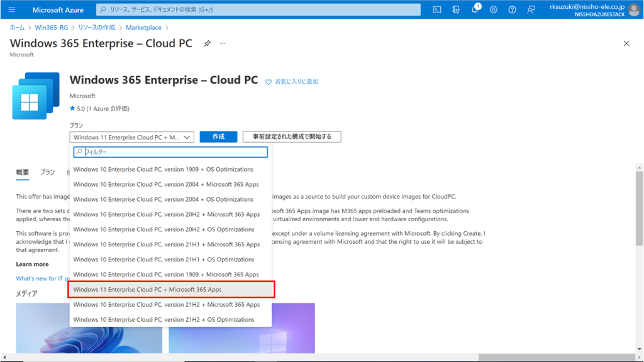Collapse the plan dropdown selector
This screenshot has height=362, width=644.
(132, 137)
